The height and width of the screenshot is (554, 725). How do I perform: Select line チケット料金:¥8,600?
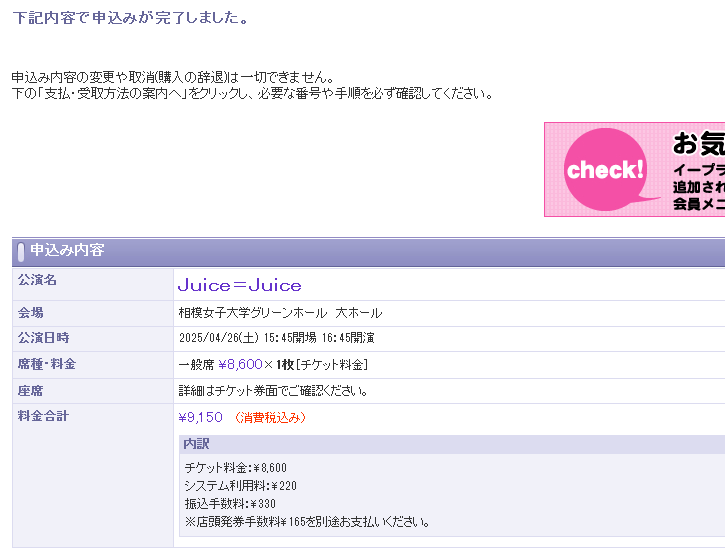pyautogui.click(x=236, y=468)
